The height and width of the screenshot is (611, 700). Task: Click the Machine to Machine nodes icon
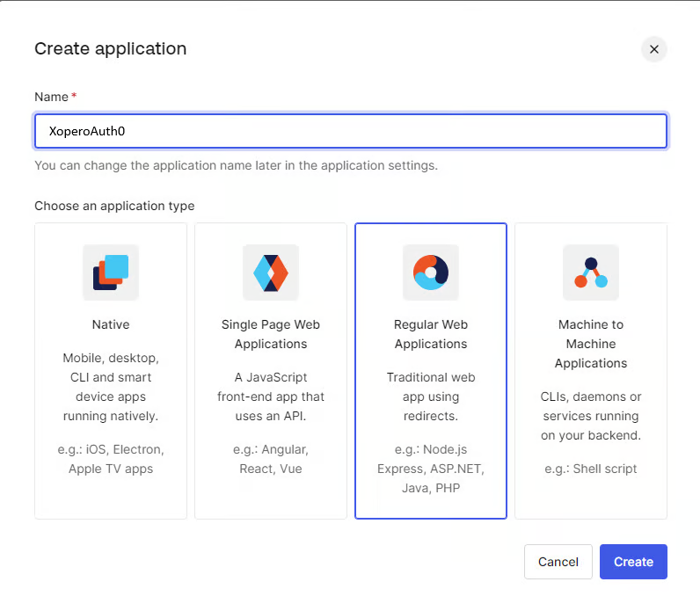click(x=591, y=273)
